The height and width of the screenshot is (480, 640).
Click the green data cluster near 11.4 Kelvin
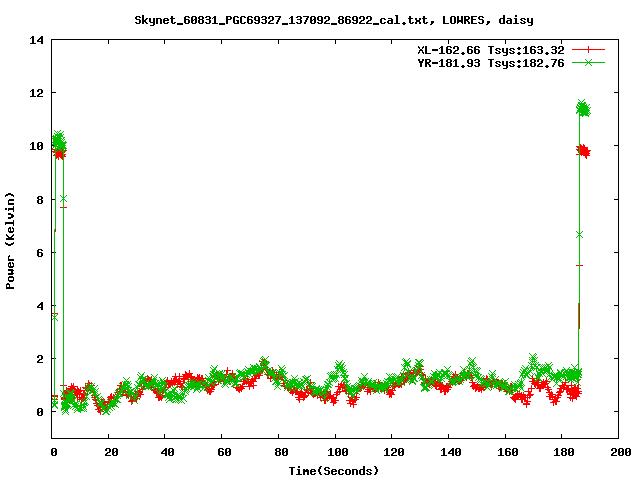click(583, 109)
